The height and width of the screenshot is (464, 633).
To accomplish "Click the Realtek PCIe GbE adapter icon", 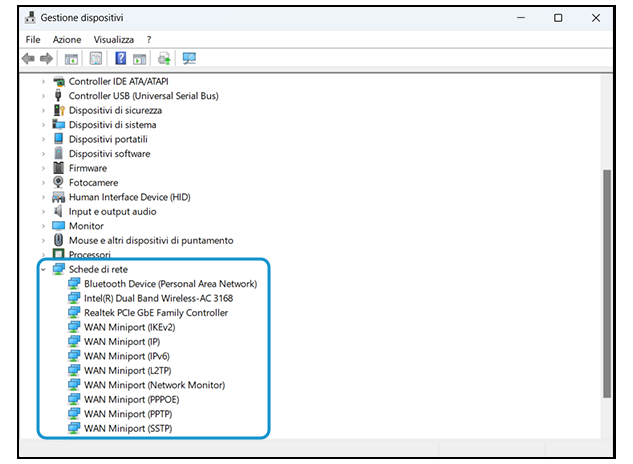I will click(74, 313).
